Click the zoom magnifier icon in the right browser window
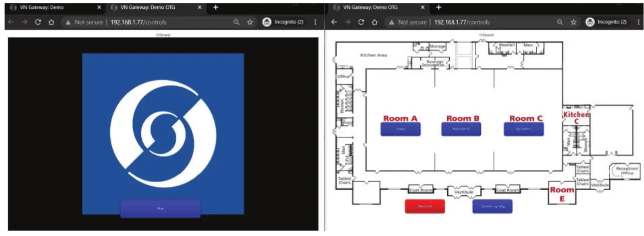 [560, 22]
